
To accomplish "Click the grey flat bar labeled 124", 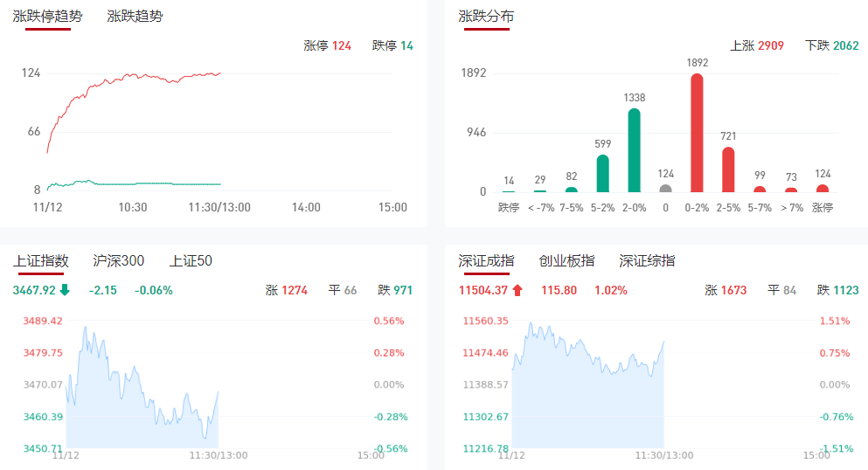I will (665, 188).
